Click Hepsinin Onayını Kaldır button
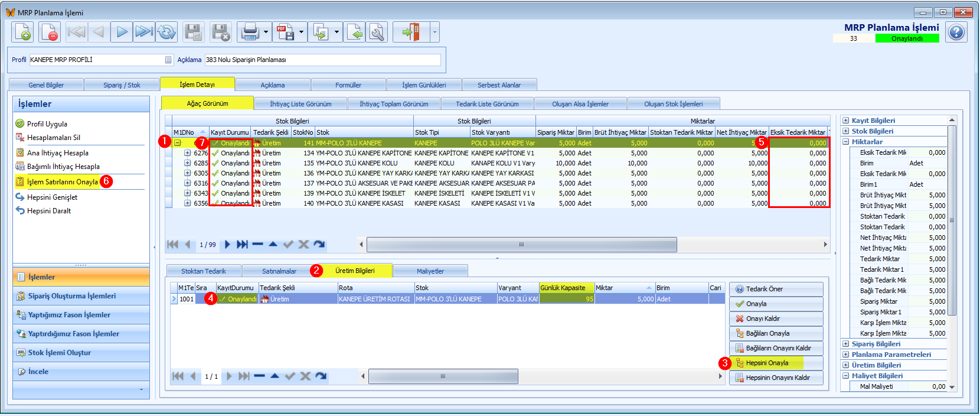This screenshot has height=416, width=980. coord(776,378)
